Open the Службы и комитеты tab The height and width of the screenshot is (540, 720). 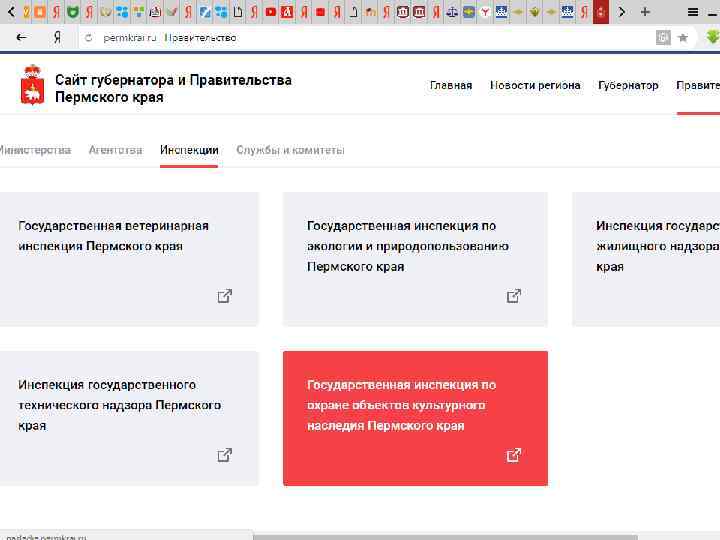click(290, 150)
